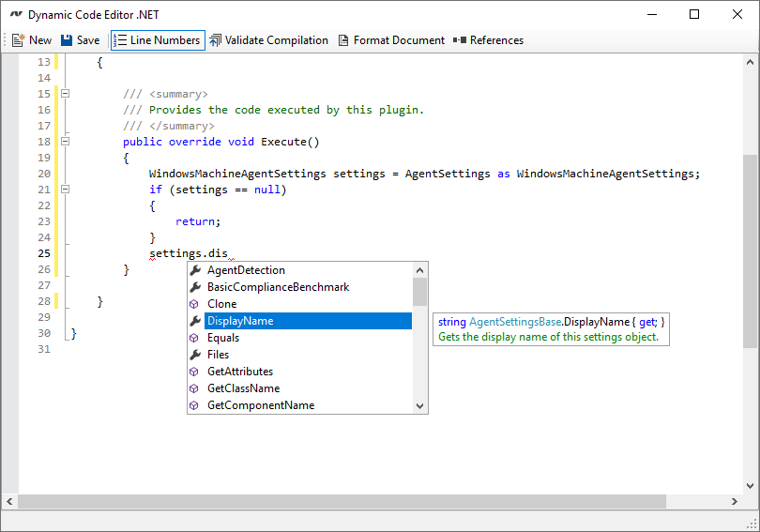Image resolution: width=760 pixels, height=532 pixels.
Task: Choose GetAttributes from the suggestions
Action: tap(300, 372)
